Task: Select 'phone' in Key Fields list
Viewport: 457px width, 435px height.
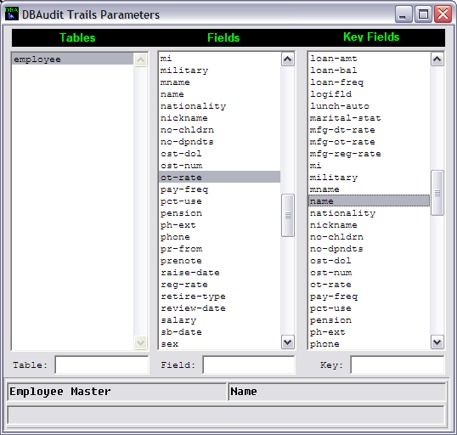Action: pyautogui.click(x=369, y=344)
